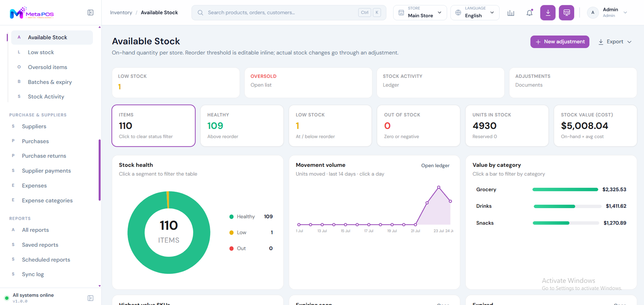The image size is (644, 305).
Task: Open the Language dropdown set to English
Action: coord(475,13)
